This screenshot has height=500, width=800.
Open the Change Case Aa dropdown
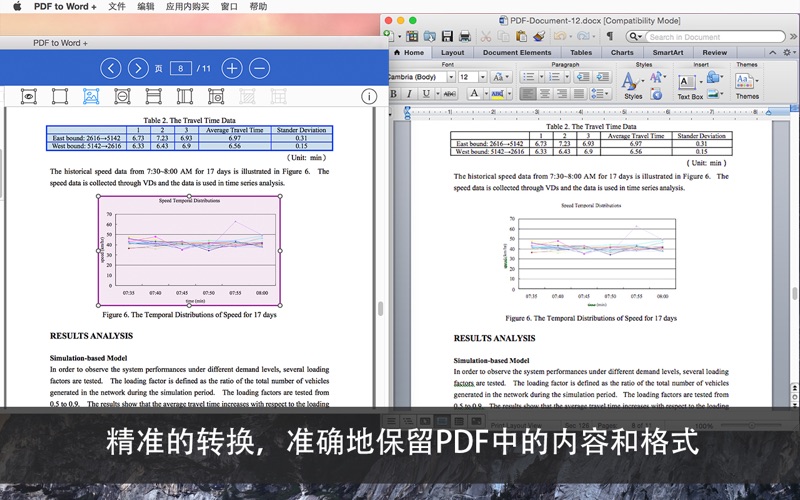(499, 77)
